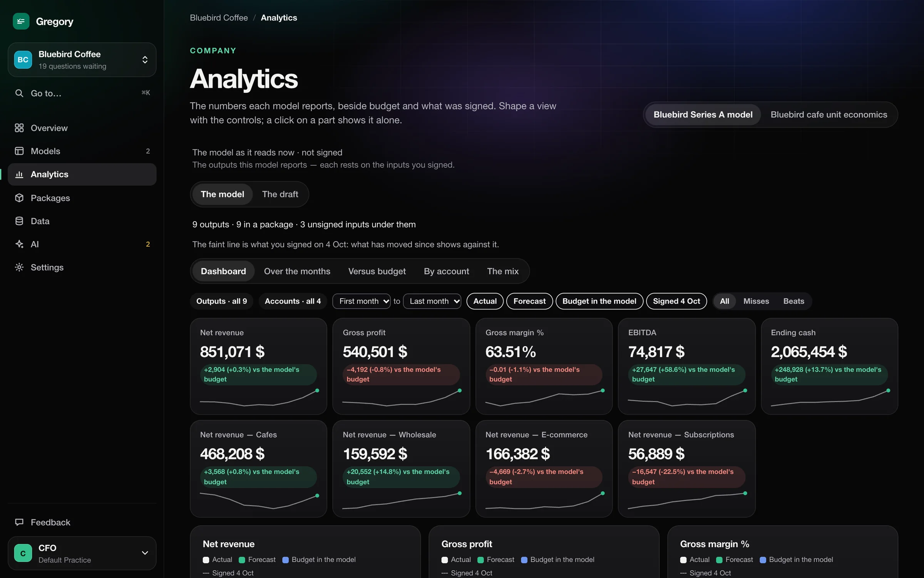Open the Settings page

click(82, 267)
